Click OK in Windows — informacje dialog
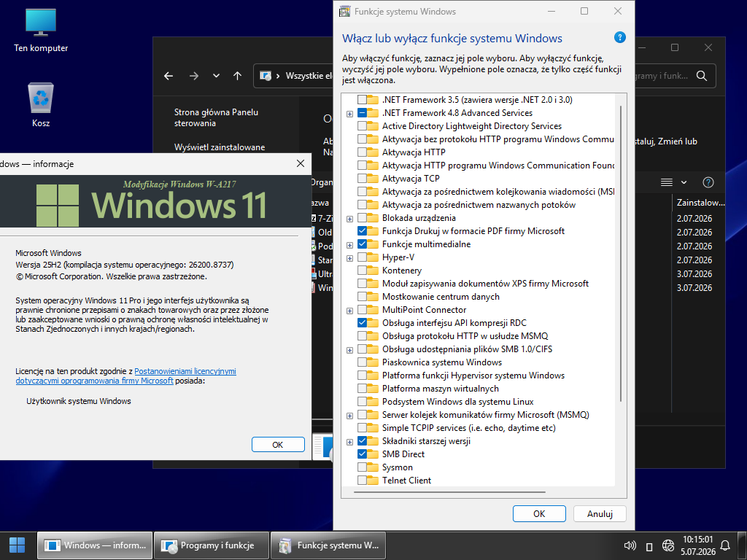 pos(278,444)
